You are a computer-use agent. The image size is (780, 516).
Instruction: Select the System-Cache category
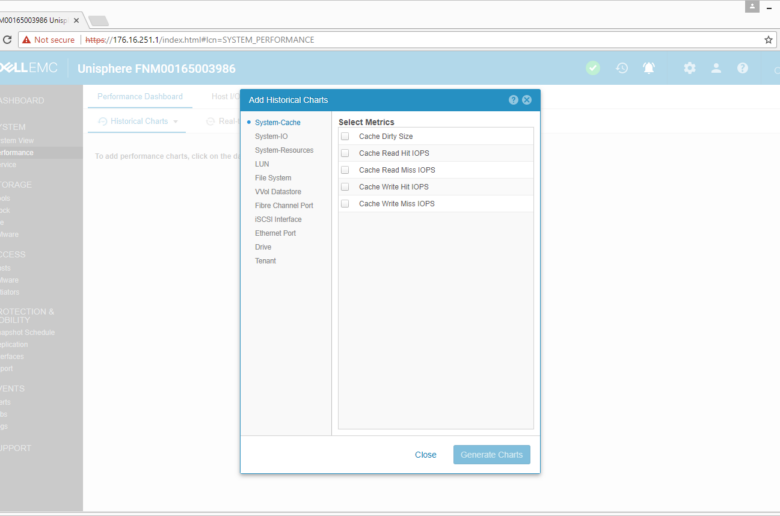click(x=278, y=122)
